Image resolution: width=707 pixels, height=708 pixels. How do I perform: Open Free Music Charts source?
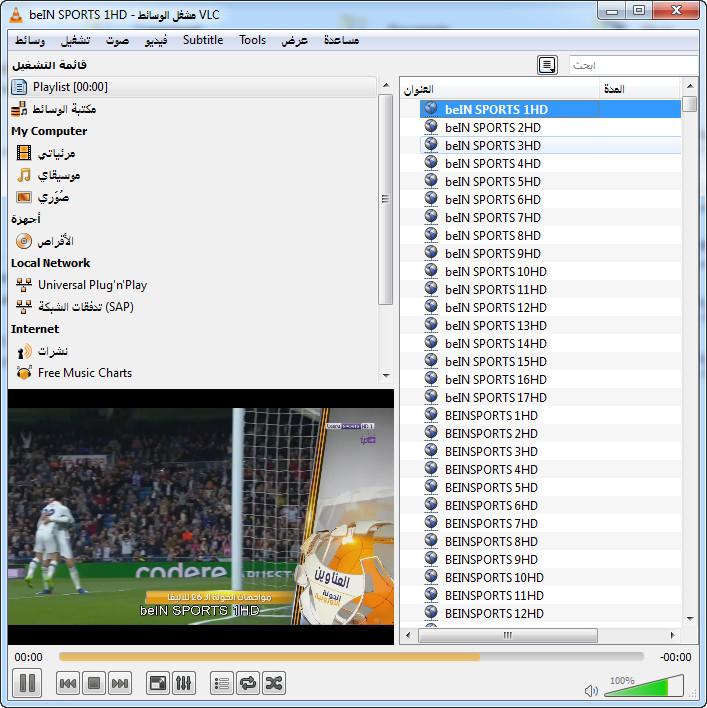click(x=85, y=373)
